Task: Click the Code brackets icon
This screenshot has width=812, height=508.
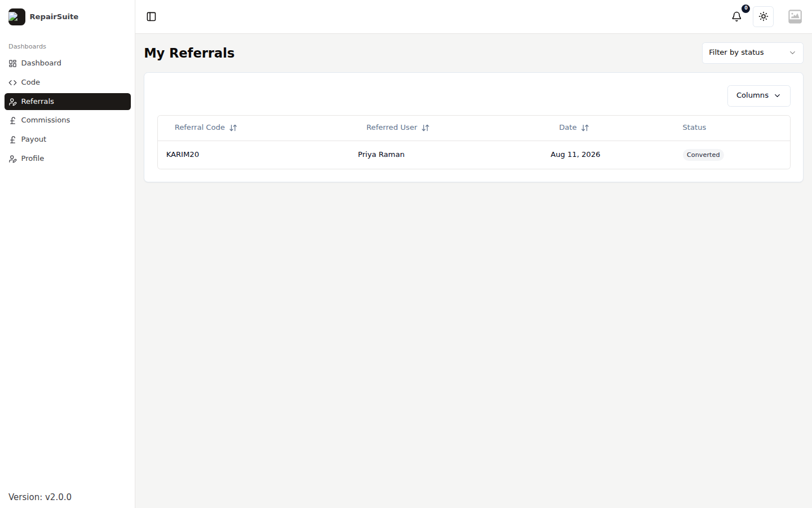Action: click(x=12, y=83)
